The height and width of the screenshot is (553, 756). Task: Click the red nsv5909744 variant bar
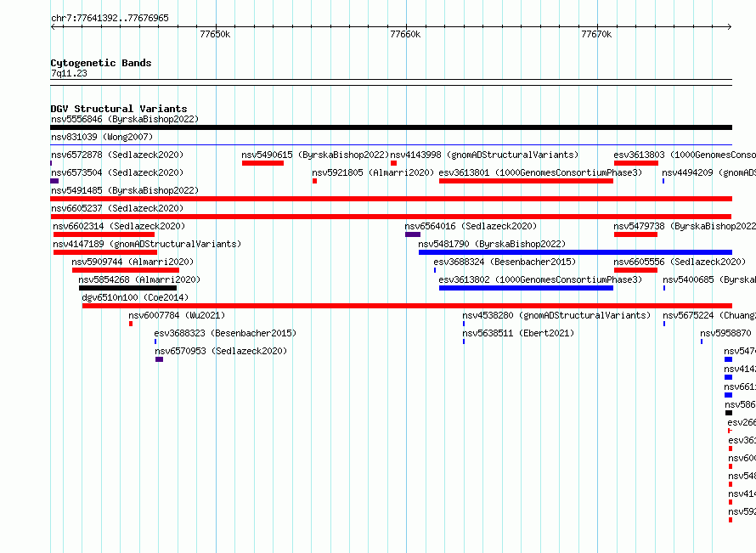[126, 270]
